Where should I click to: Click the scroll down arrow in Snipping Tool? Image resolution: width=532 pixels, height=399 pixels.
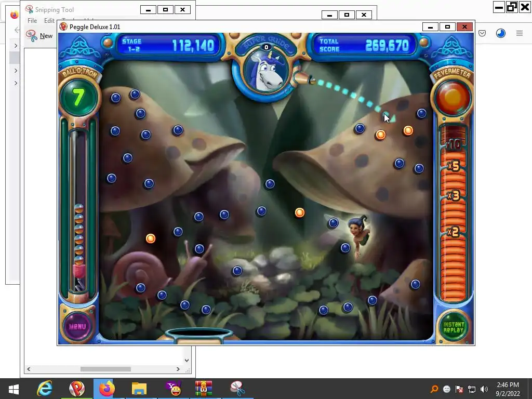[x=187, y=361]
